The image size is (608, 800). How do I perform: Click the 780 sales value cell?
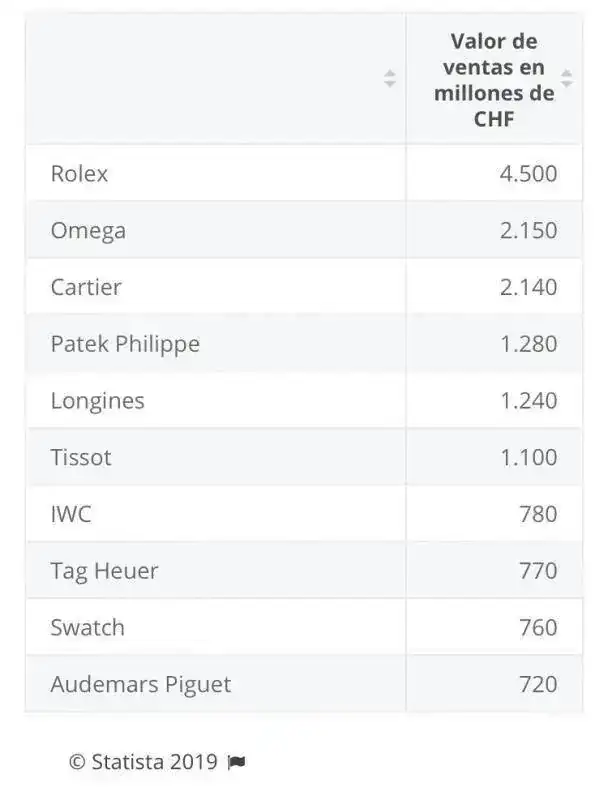pyautogui.click(x=494, y=513)
